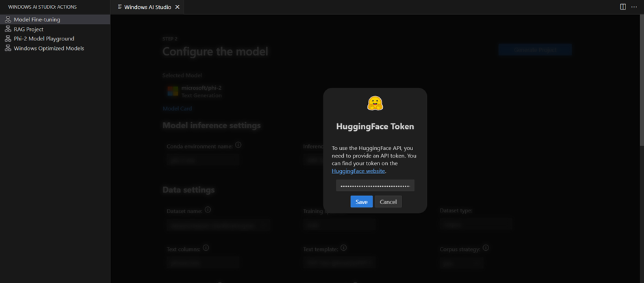Open the HuggingFace website link
The height and width of the screenshot is (283, 644).
click(x=358, y=171)
